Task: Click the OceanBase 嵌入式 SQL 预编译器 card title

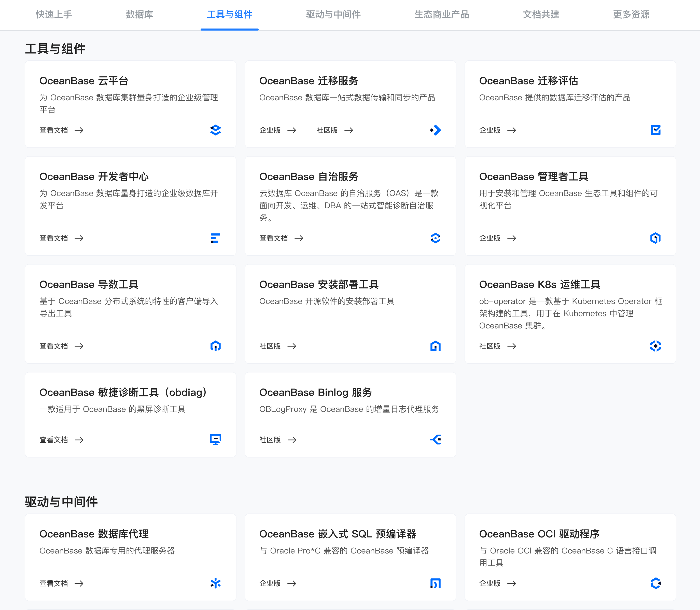Action: 338,534
